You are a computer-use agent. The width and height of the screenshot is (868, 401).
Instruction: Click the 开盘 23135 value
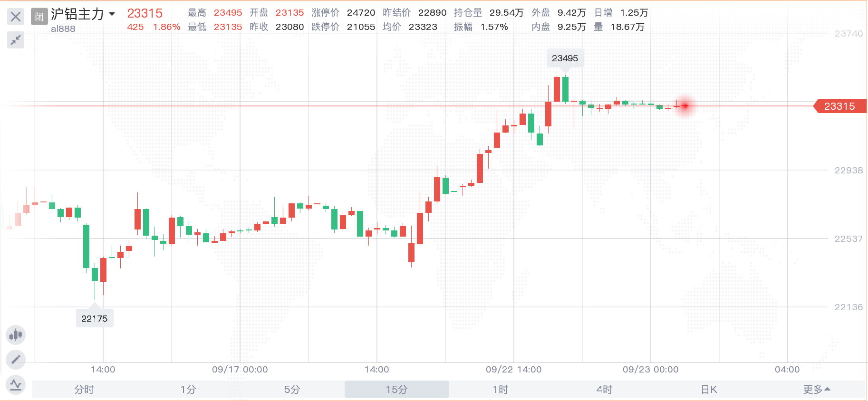(289, 13)
